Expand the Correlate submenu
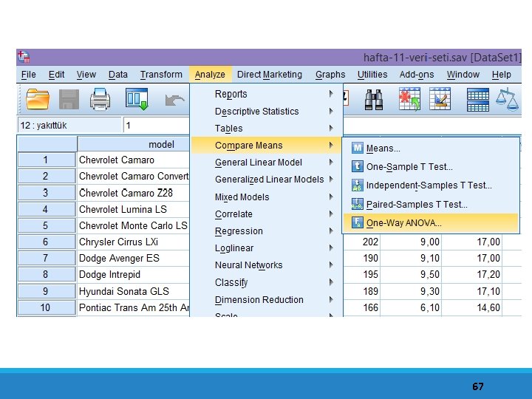532x399 pixels. point(266,214)
